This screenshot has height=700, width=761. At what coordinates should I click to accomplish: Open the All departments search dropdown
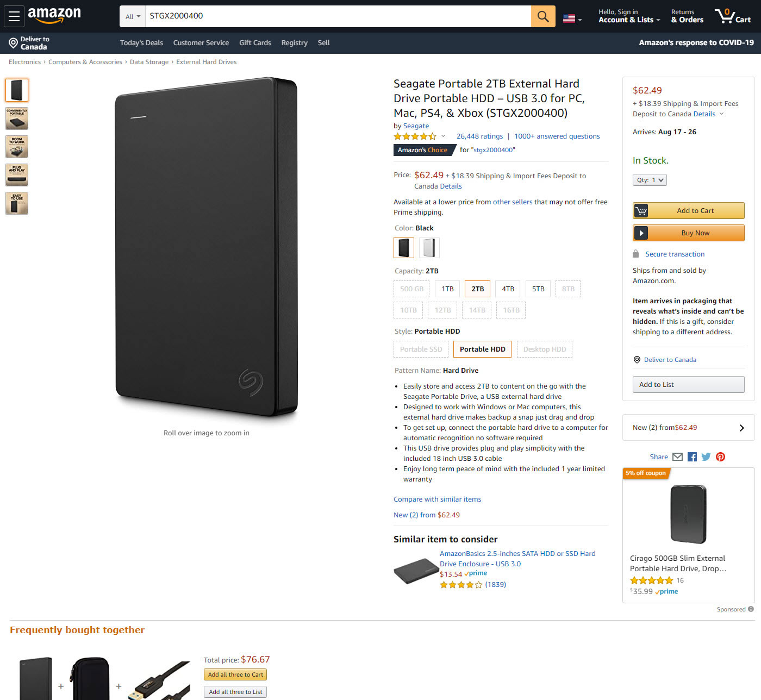pos(133,16)
